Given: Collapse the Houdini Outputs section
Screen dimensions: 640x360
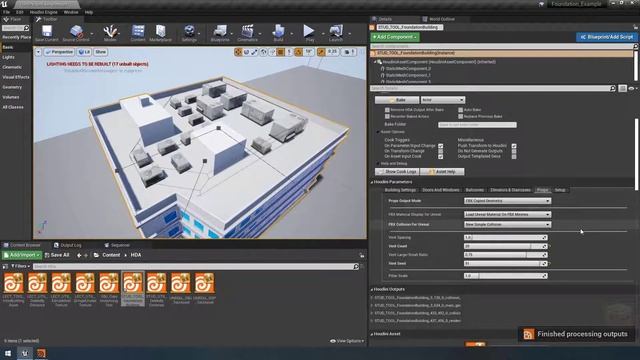Looking at the screenshot, I should 372,289.
